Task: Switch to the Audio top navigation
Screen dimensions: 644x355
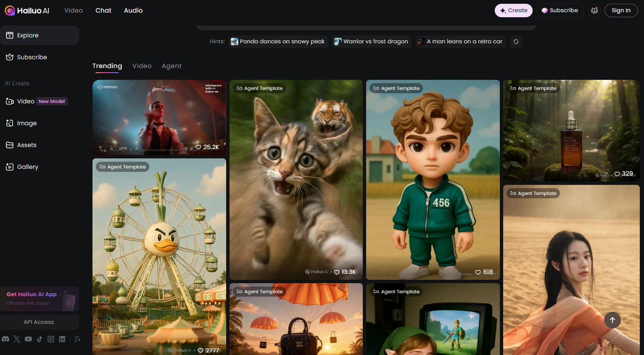Action: click(x=133, y=11)
